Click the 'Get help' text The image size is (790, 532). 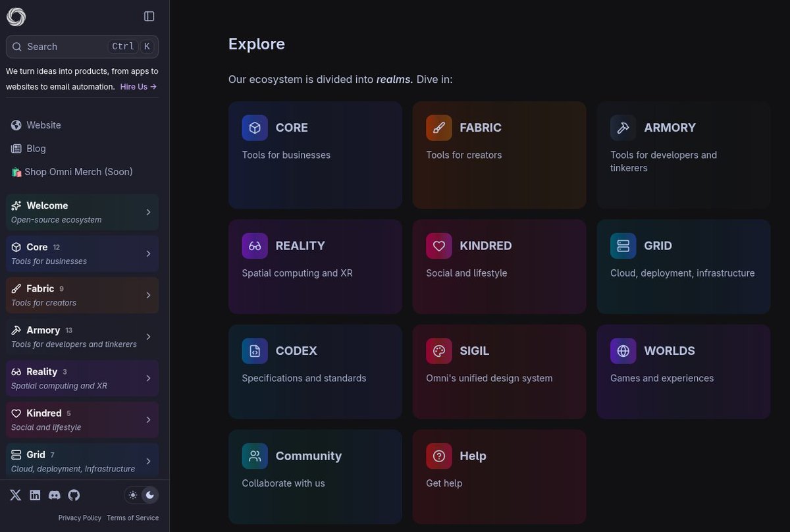(x=444, y=483)
